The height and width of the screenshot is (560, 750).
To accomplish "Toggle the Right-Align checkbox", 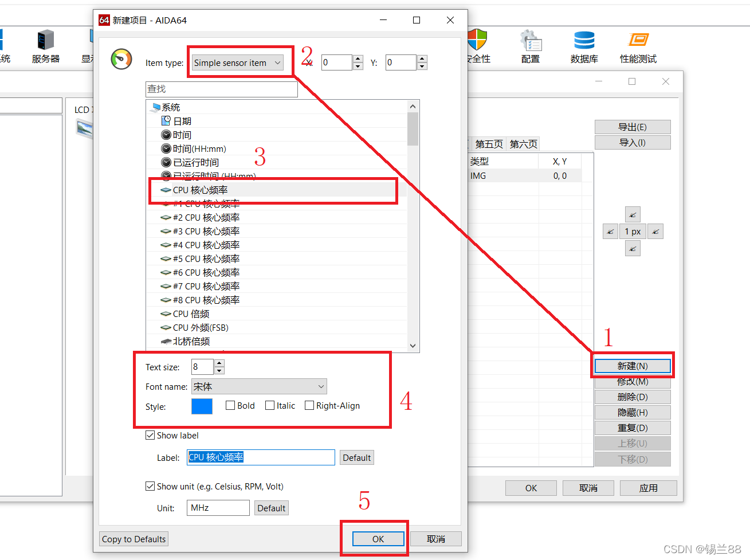I will coord(309,405).
